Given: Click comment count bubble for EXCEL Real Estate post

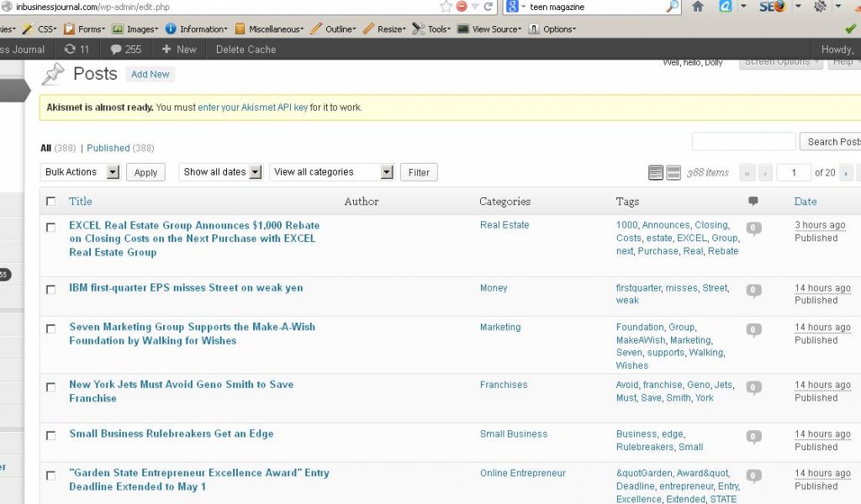Looking at the screenshot, I should 753,228.
